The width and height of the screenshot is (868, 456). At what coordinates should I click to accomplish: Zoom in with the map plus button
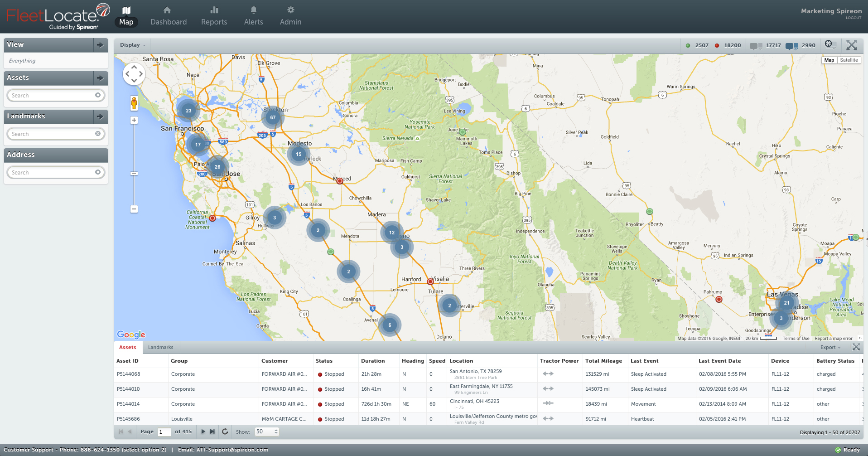134,120
